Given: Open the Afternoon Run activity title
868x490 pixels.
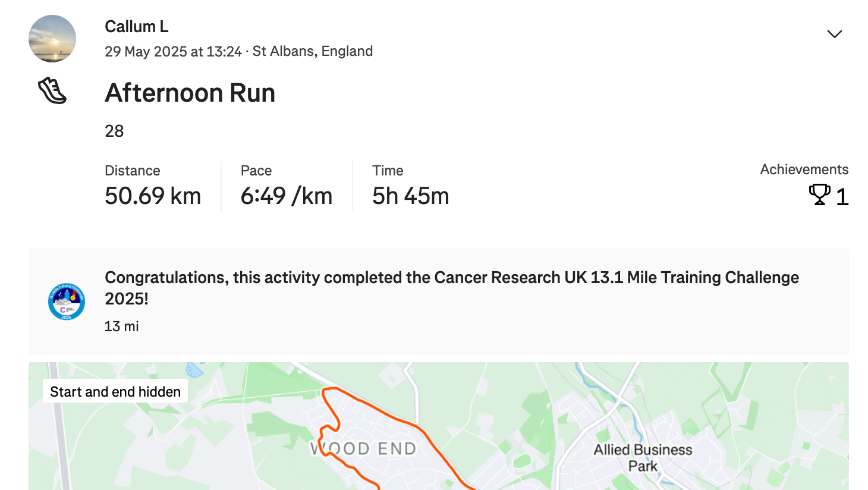Looking at the screenshot, I should pos(190,93).
